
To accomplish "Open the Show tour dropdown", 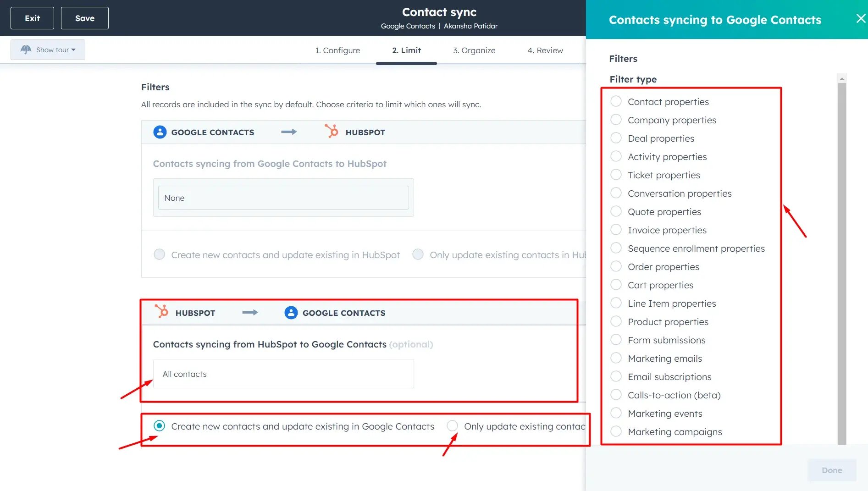I will [48, 50].
